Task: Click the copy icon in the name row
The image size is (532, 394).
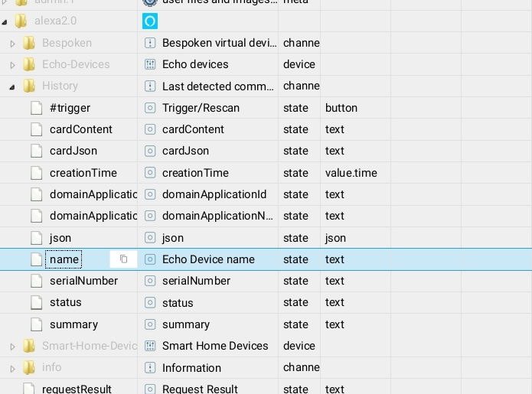Action: pyautogui.click(x=123, y=259)
